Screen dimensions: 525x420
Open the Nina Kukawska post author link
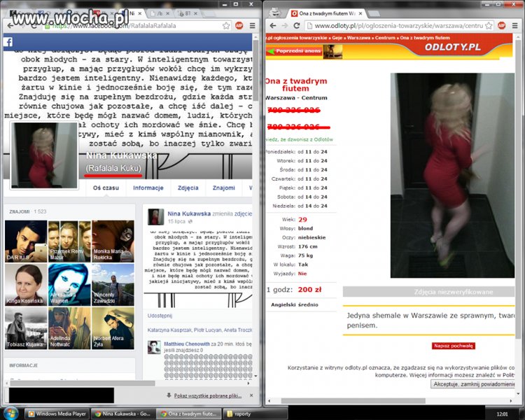click(x=189, y=213)
